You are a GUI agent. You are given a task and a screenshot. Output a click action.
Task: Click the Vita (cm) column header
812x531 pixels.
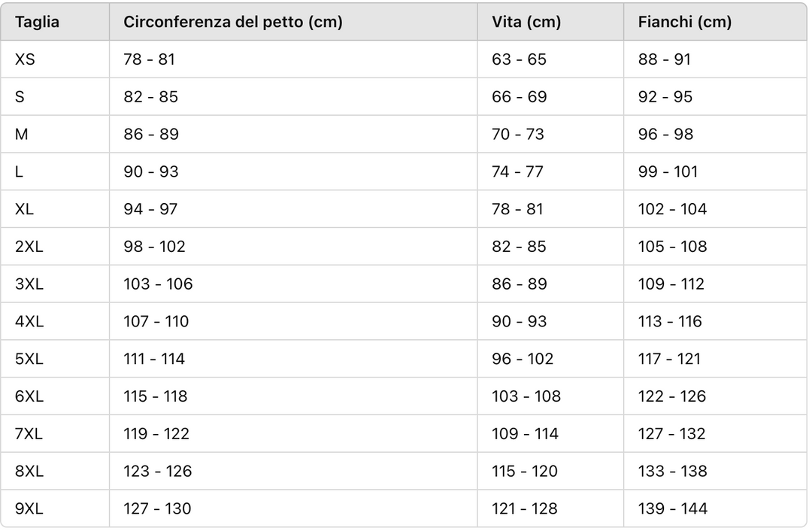coord(526,22)
